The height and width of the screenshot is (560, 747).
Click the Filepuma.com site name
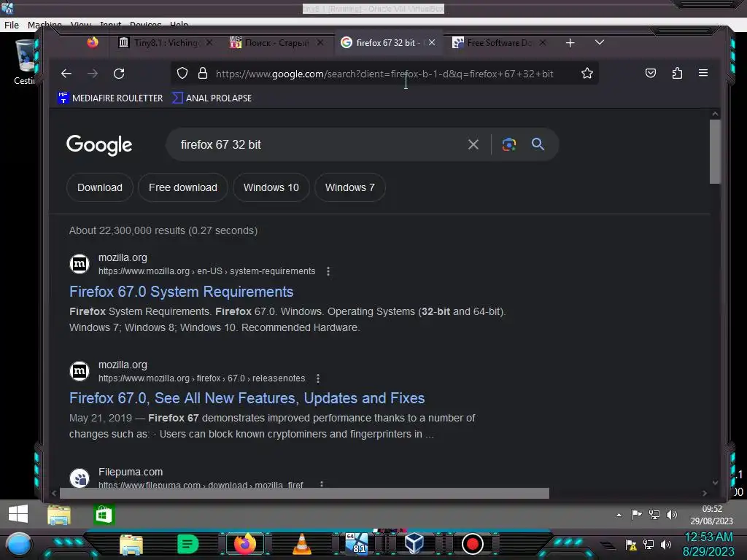[x=131, y=472]
